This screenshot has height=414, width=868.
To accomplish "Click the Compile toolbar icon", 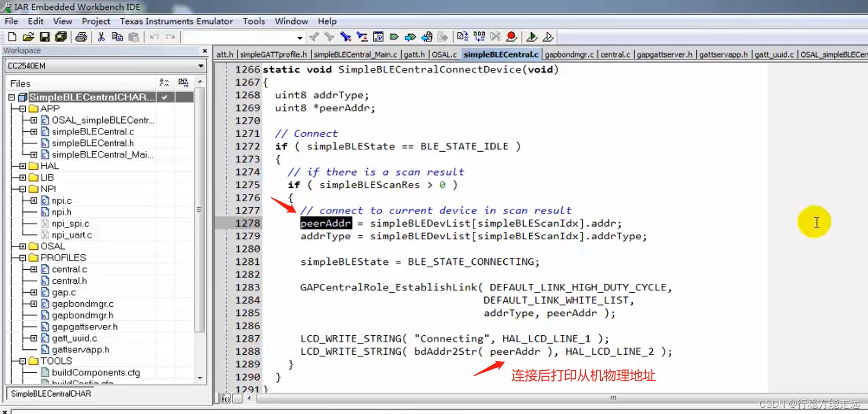I will point(463,37).
